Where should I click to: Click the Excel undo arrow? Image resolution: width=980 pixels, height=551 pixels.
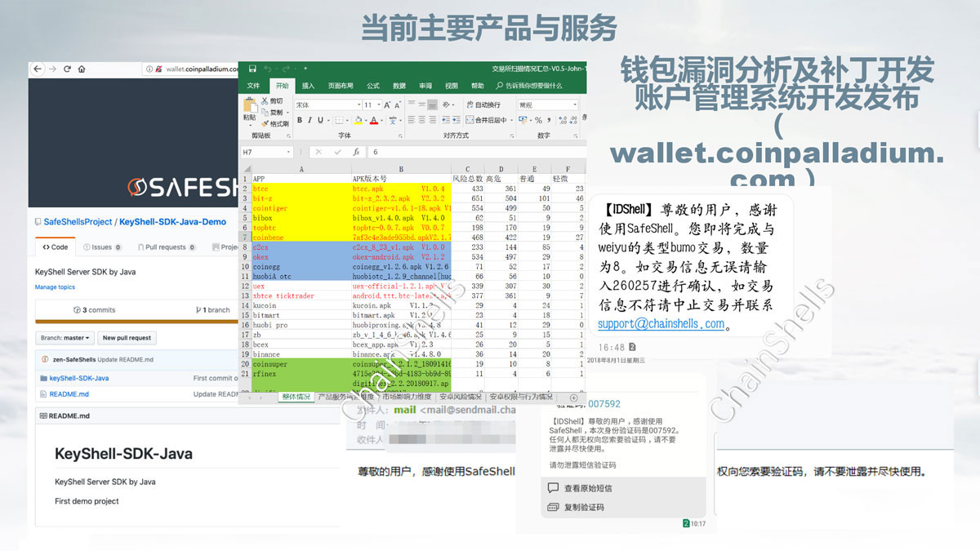[267, 69]
